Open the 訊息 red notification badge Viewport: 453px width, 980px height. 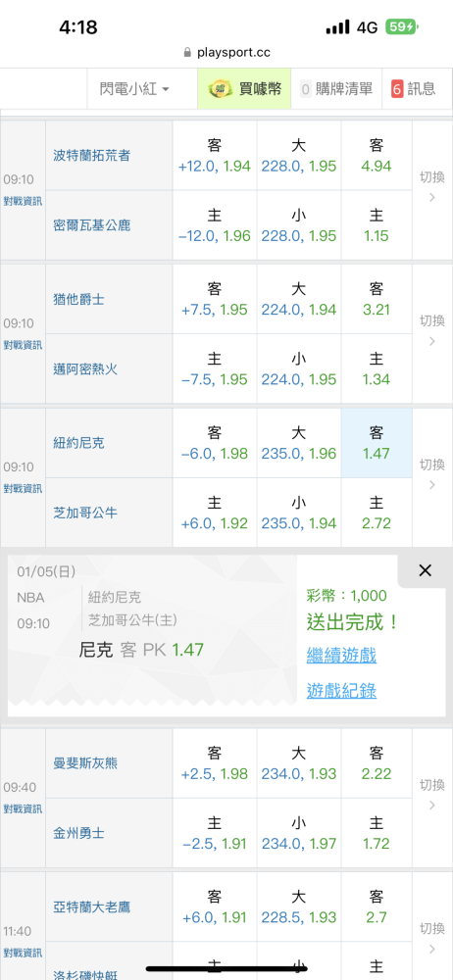click(x=397, y=89)
